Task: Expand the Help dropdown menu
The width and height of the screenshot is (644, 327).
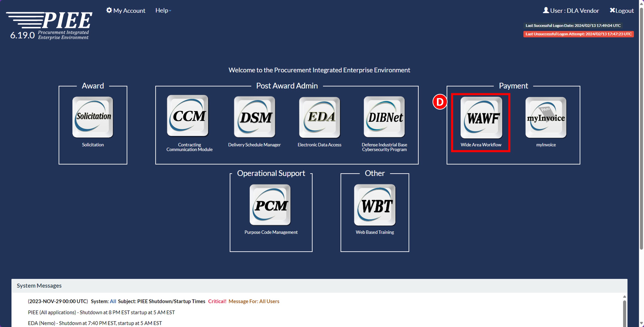Action: [x=163, y=11]
